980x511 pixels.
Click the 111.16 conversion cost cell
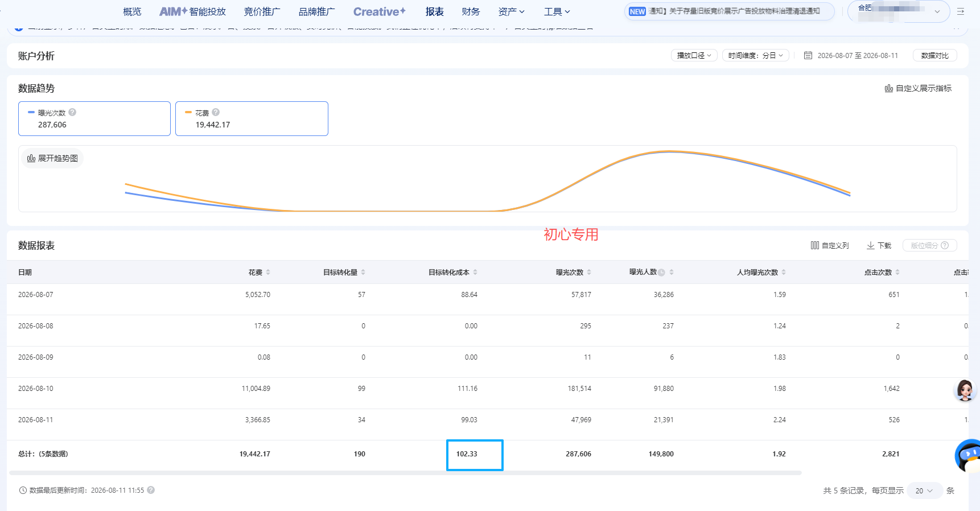pyautogui.click(x=468, y=388)
